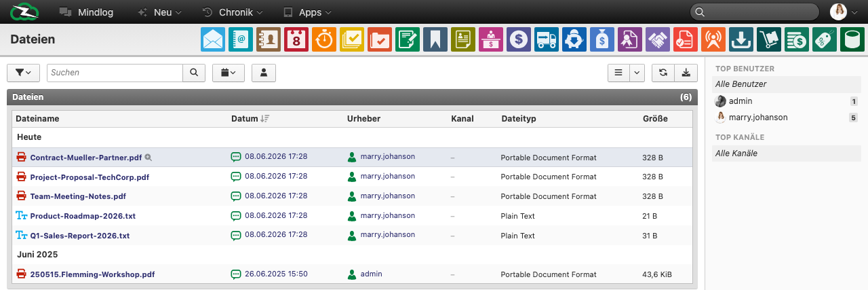Open the blue piggy bank icon
The image size is (868, 290).
pos(574,39)
